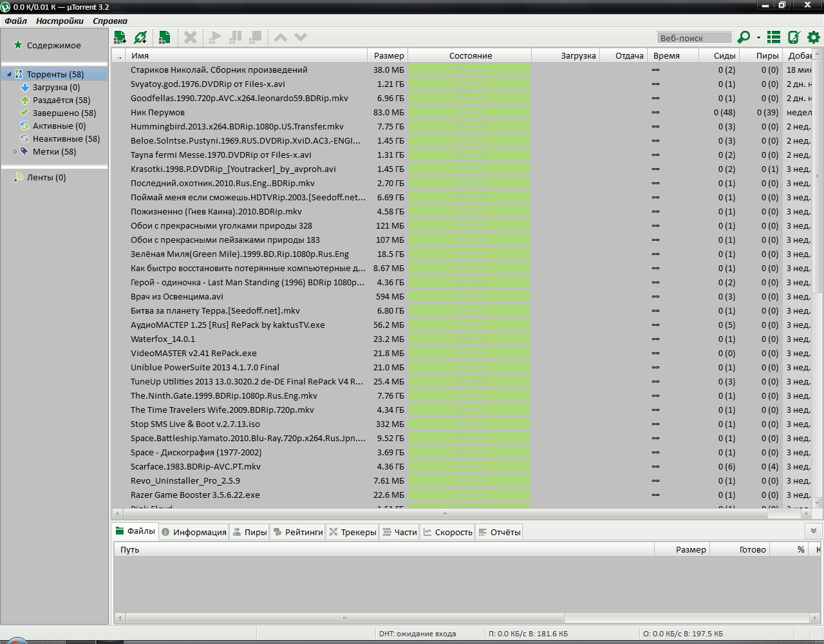Click progress bar of Waterfox_14.0.1 torrent
824x644 pixels.
[x=470, y=339]
